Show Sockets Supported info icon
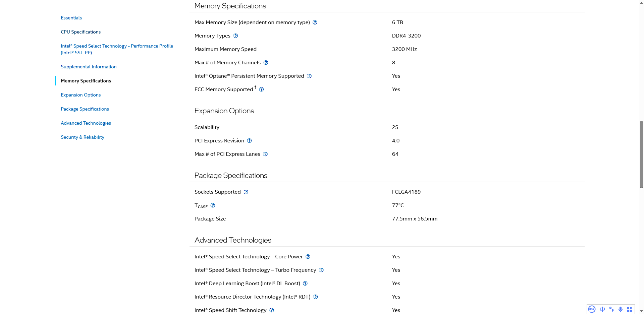 tap(246, 192)
